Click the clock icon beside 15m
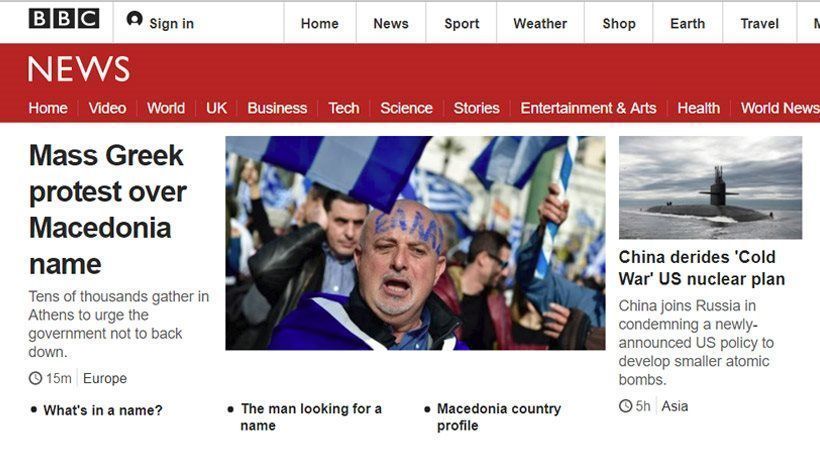Viewport: 820px width, 457px height. pos(35,378)
